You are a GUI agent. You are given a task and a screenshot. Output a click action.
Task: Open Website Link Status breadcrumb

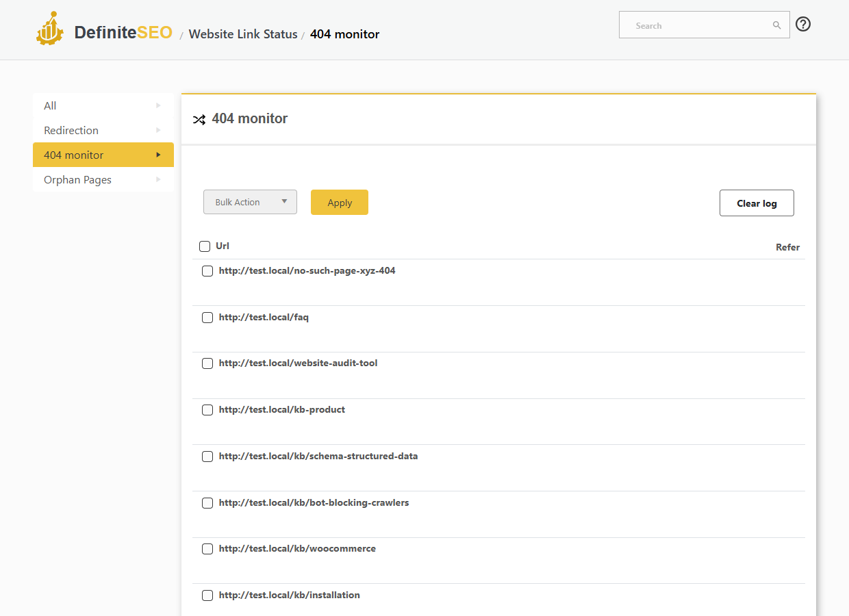click(x=243, y=34)
